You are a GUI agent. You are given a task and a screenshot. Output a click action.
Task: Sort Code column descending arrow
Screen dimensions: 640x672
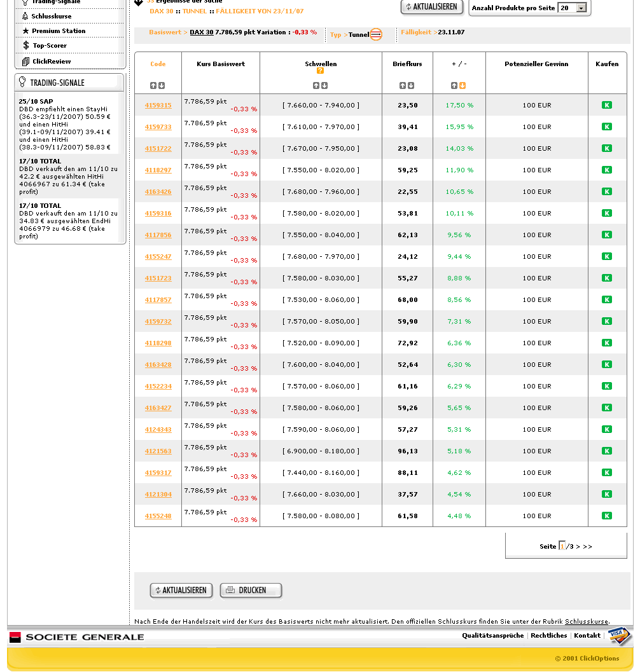pos(162,86)
